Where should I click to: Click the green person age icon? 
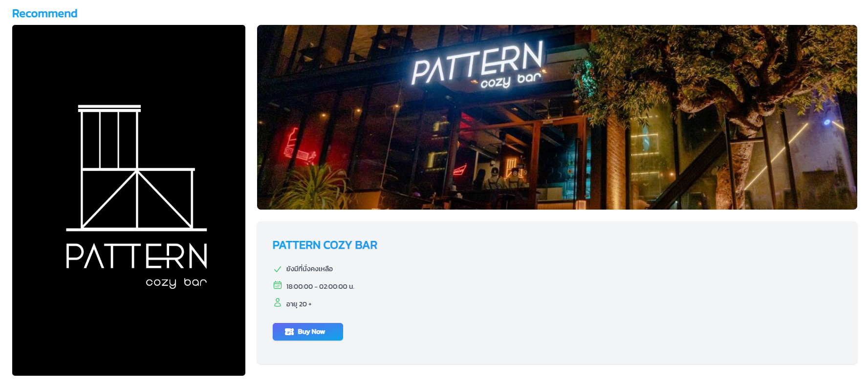click(x=277, y=302)
